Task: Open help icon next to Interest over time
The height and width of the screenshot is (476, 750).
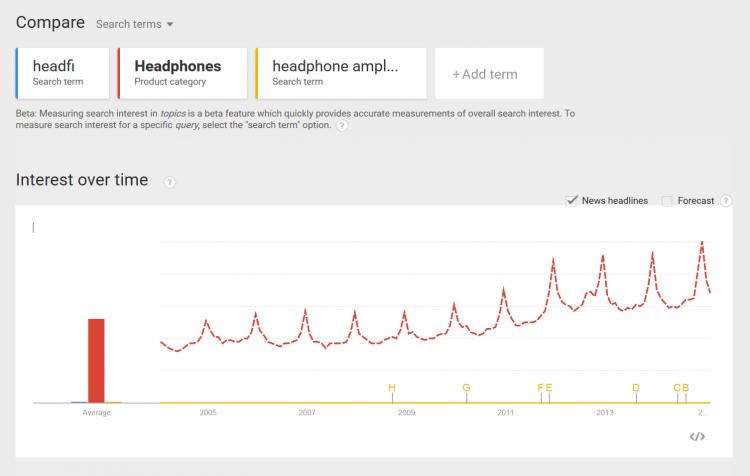Action: [169, 182]
